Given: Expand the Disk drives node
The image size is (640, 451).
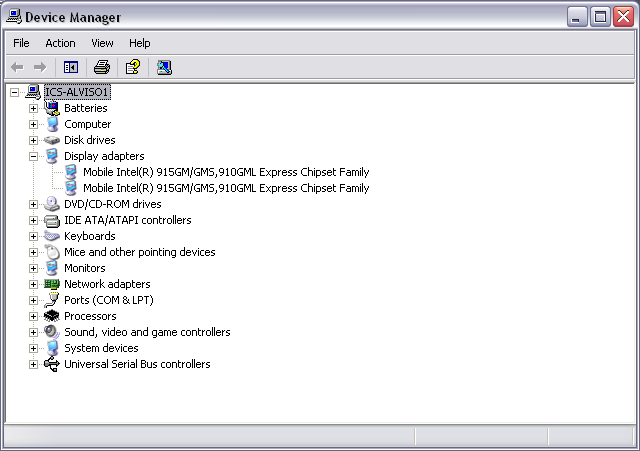Looking at the screenshot, I should click(x=33, y=140).
